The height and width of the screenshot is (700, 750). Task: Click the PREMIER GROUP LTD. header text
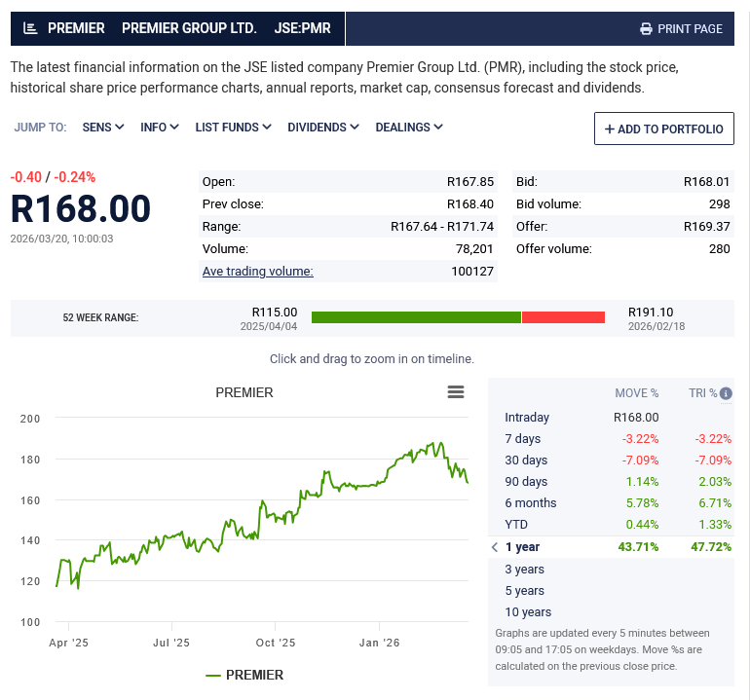tap(189, 28)
